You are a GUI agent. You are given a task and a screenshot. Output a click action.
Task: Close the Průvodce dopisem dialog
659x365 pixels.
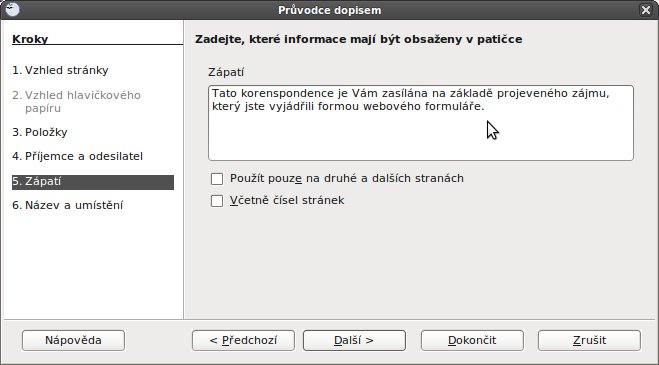pyautogui.click(x=646, y=10)
